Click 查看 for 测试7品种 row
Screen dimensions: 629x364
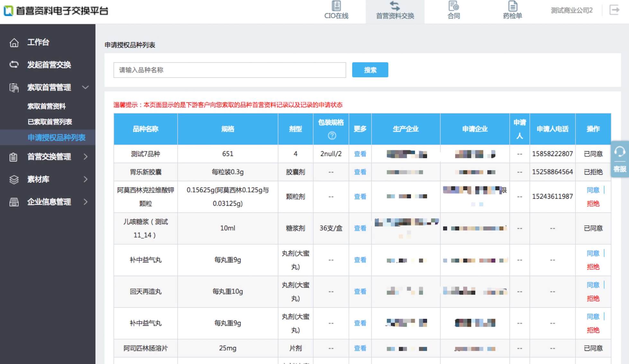click(x=360, y=154)
